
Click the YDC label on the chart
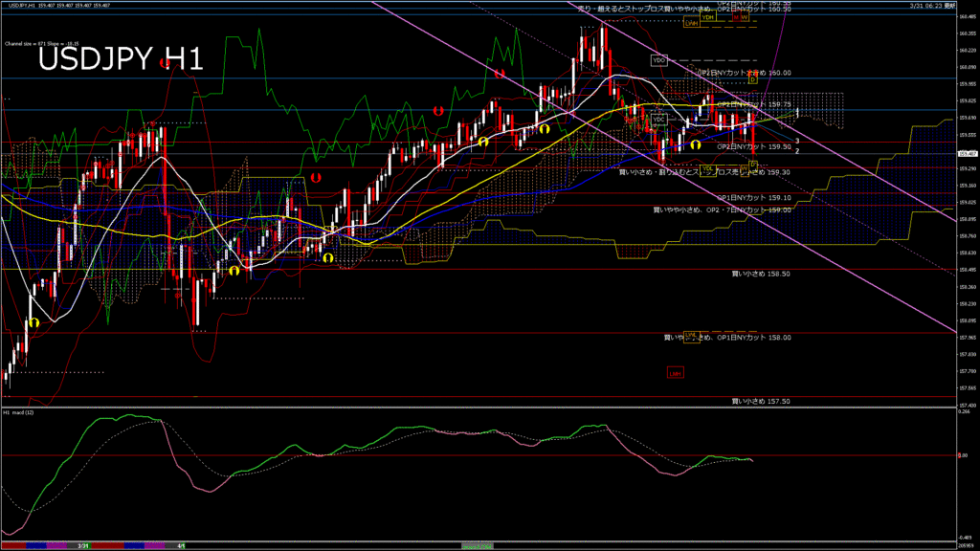tap(658, 120)
